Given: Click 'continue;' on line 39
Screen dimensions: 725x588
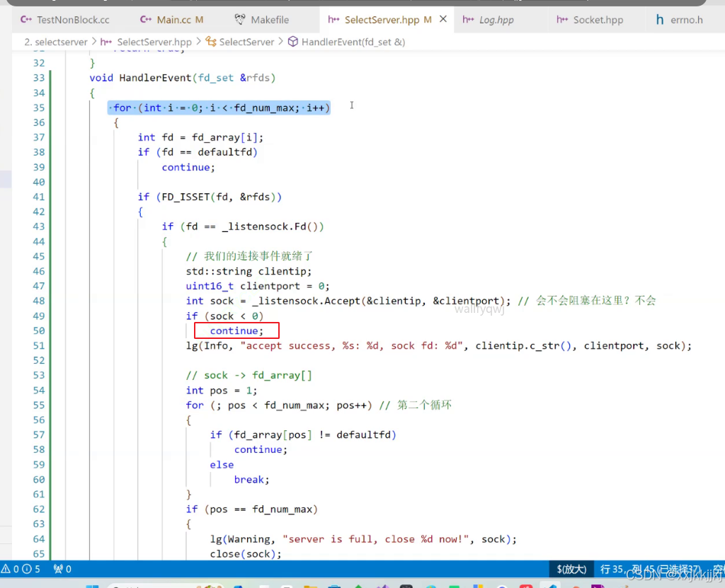Looking at the screenshot, I should point(188,167).
